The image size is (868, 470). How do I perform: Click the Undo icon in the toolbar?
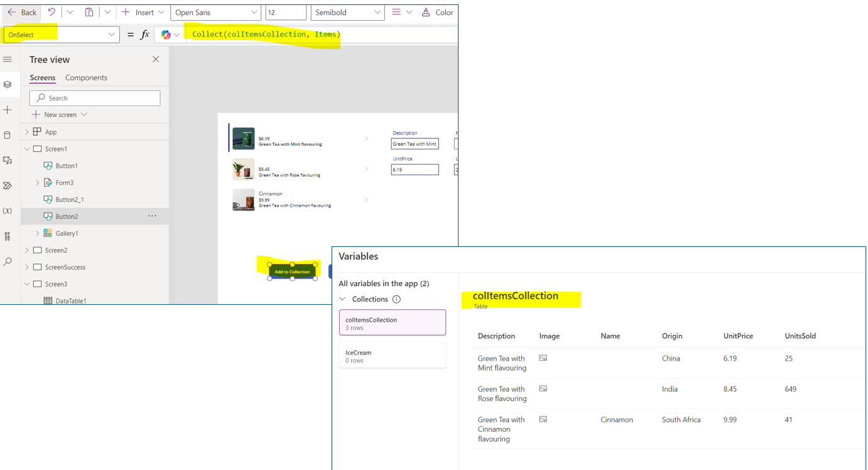pyautogui.click(x=51, y=12)
